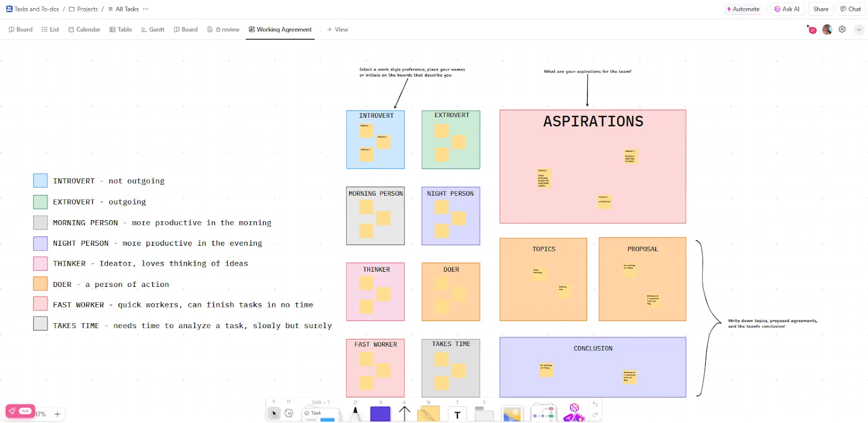Image resolution: width=868 pixels, height=423 pixels.
Task: Click the Share button
Action: pyautogui.click(x=820, y=9)
